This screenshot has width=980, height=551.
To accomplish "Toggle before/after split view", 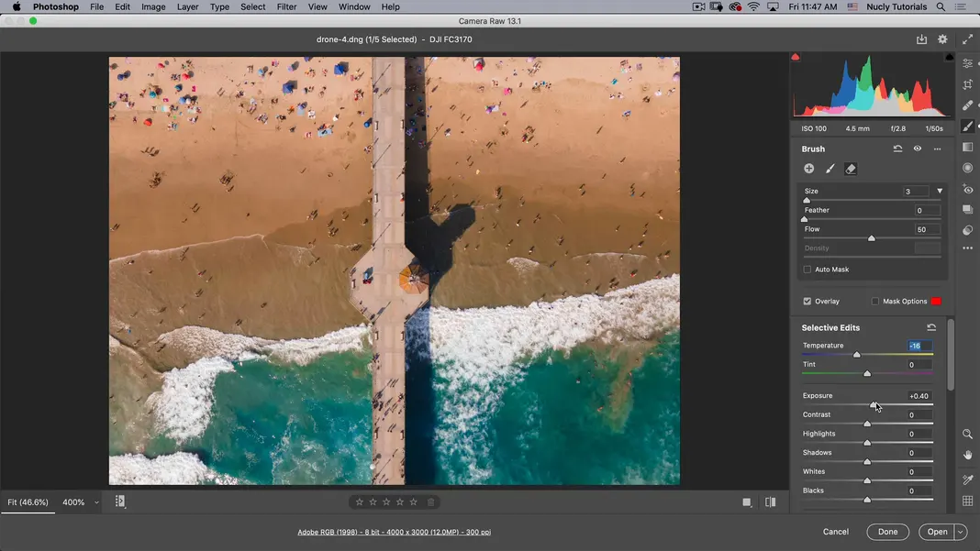I will [x=771, y=501].
